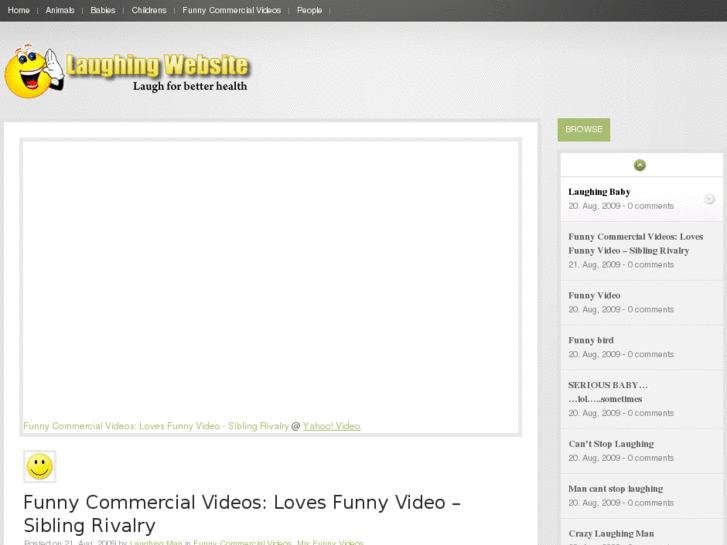Click the green BROWSE tab
Viewport: 727px width, 545px height.
point(584,129)
